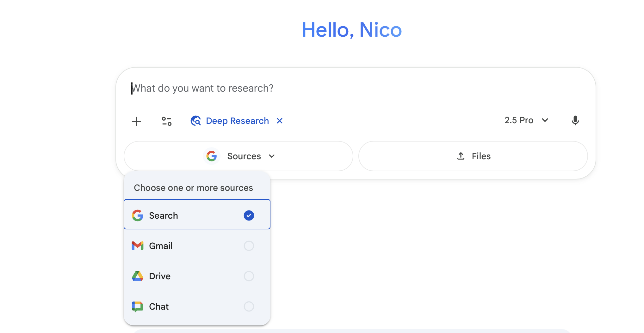Open the tools sliders icon
Image resolution: width=644 pixels, height=333 pixels.
pos(167,121)
